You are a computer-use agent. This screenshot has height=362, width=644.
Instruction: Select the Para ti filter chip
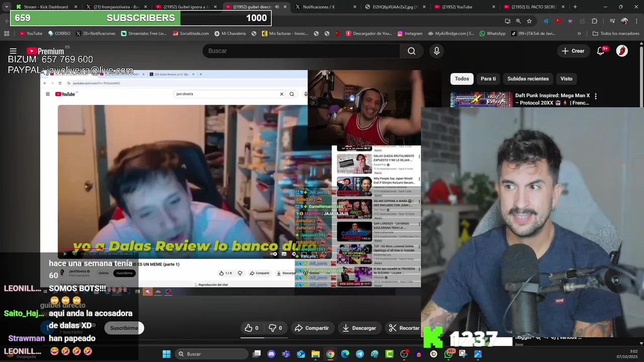(x=488, y=78)
